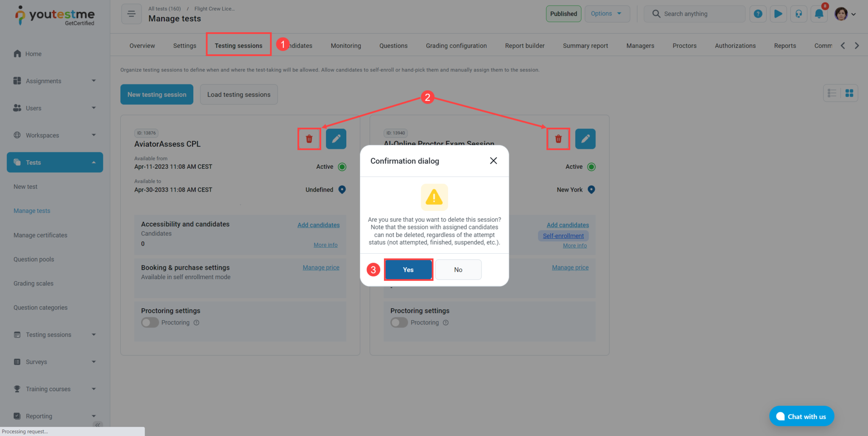Open the notifications bell
Viewport: 868px width, 436px height.
[x=819, y=14]
